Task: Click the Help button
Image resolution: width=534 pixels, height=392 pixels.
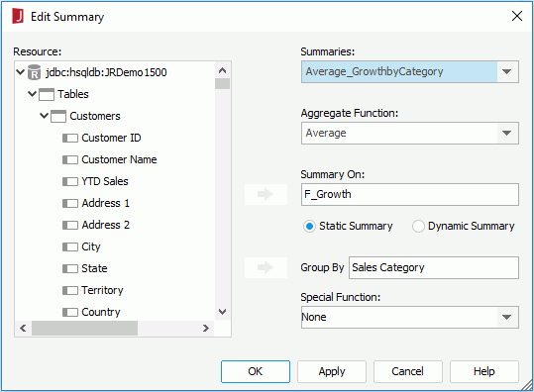Action: 484,371
